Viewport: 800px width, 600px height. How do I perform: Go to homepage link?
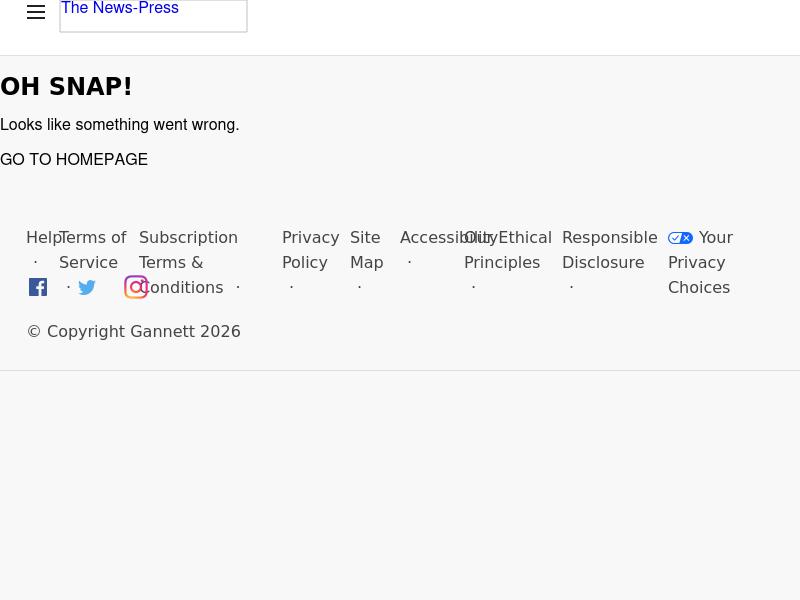(74, 160)
